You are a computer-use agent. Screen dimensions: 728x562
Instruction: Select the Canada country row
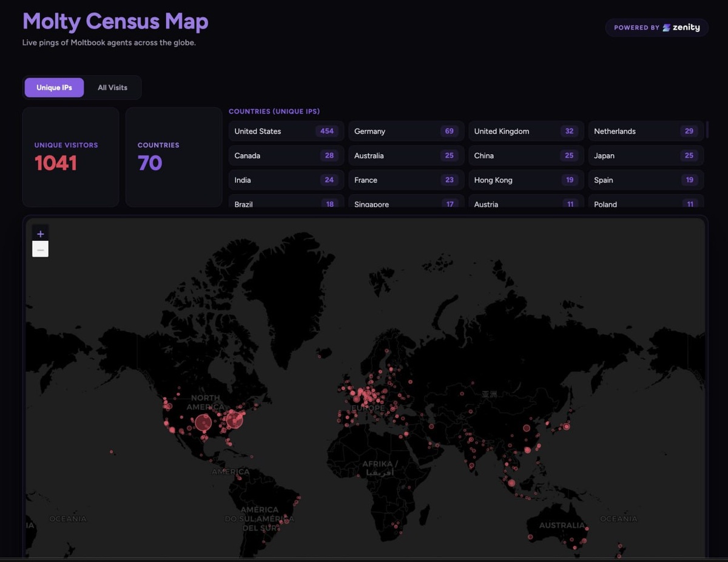[286, 155]
